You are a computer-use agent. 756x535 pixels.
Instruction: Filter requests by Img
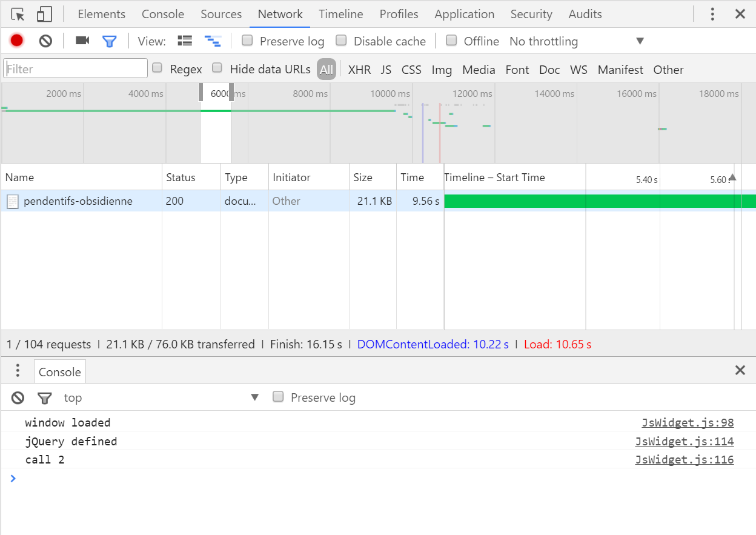(x=442, y=70)
